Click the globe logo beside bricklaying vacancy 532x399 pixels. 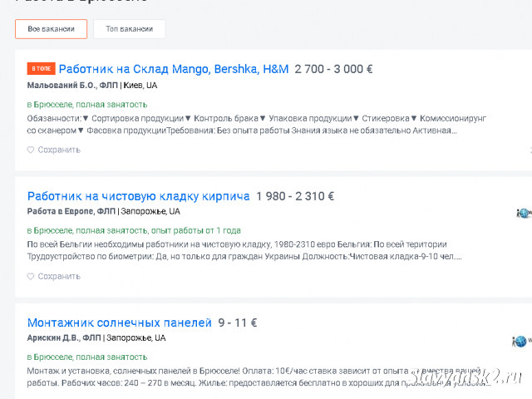pos(524,213)
